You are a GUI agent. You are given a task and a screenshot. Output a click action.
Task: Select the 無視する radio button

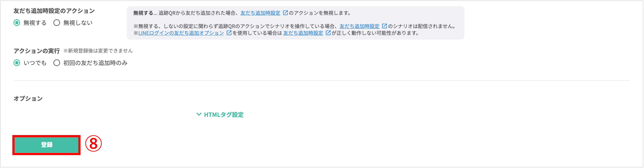pos(17,23)
